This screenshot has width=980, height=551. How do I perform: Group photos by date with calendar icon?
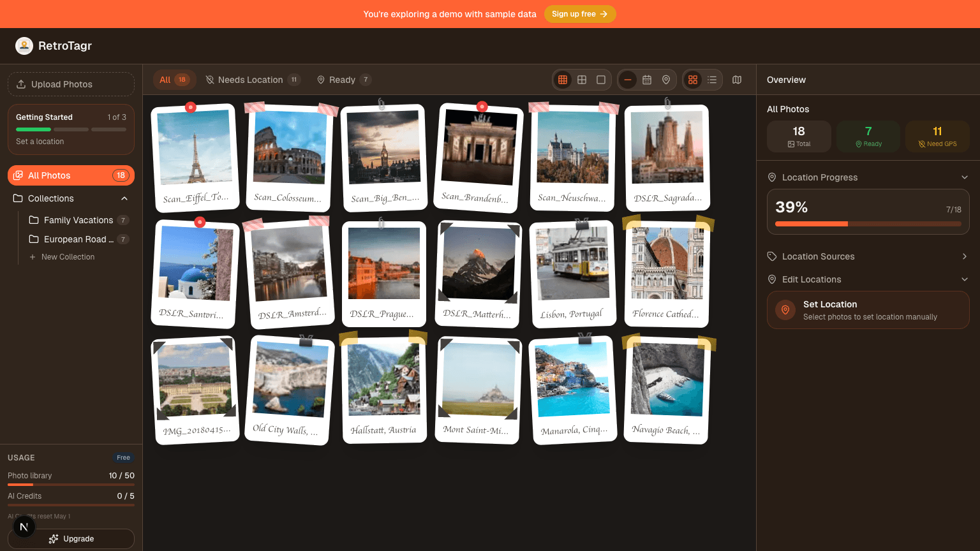click(x=647, y=80)
